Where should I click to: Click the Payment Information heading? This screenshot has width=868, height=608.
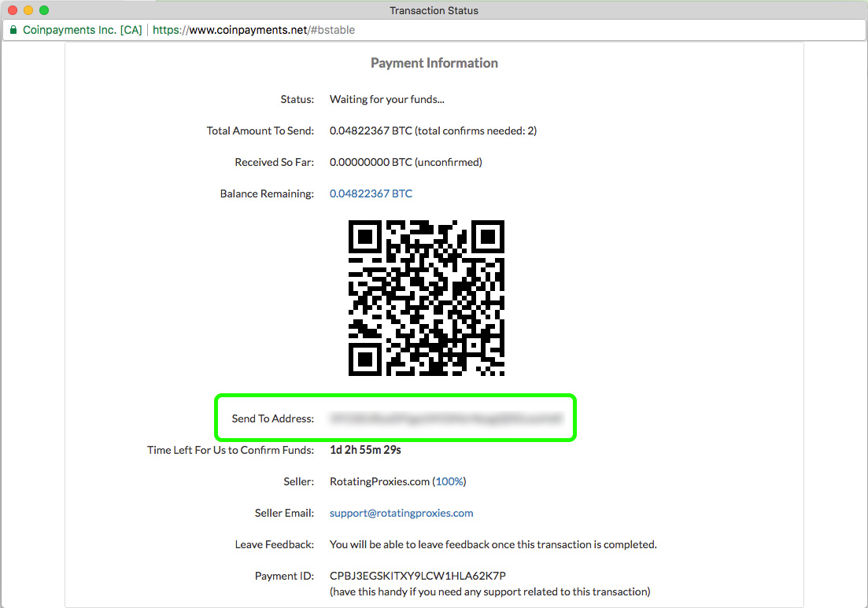point(434,63)
